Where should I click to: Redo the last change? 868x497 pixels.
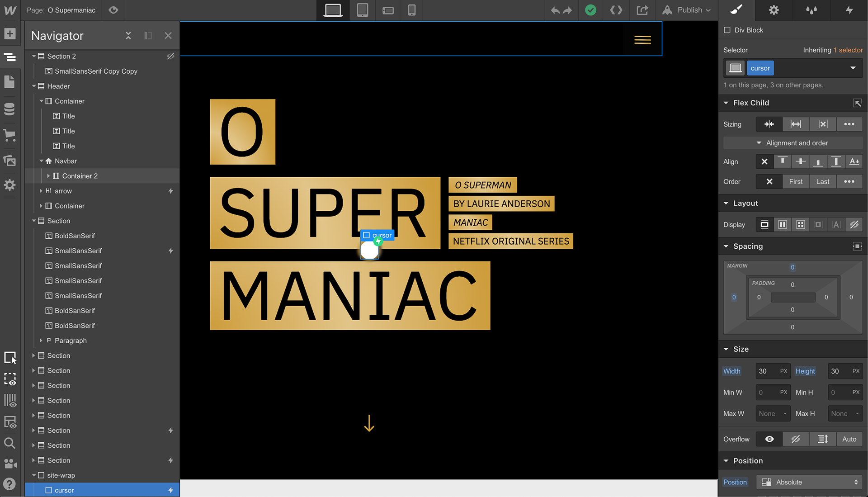567,10
